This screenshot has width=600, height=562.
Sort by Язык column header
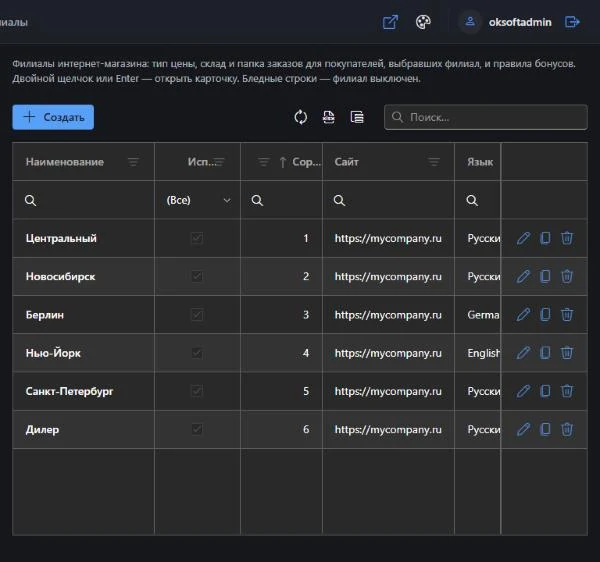pos(480,162)
